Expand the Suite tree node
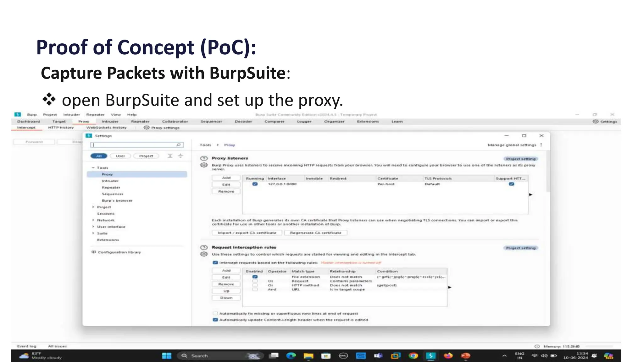Viewport: 644px width, 362px height. (93, 233)
